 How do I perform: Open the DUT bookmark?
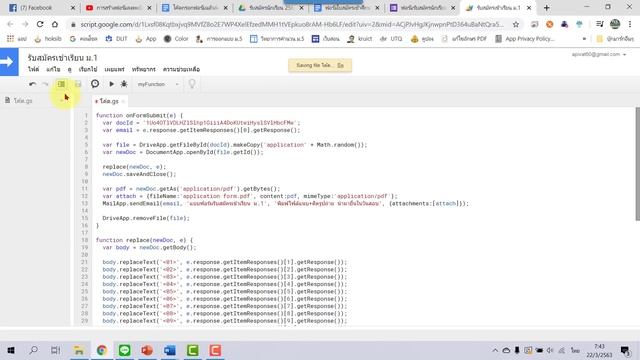point(116,39)
